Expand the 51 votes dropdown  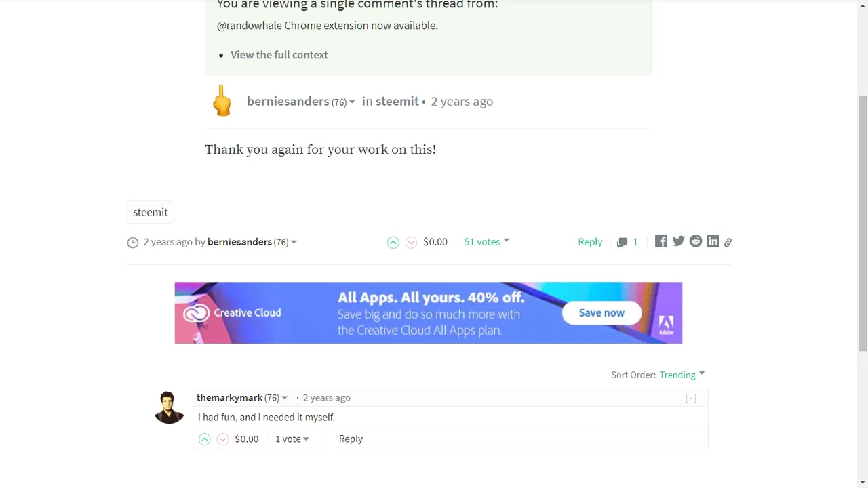point(487,241)
